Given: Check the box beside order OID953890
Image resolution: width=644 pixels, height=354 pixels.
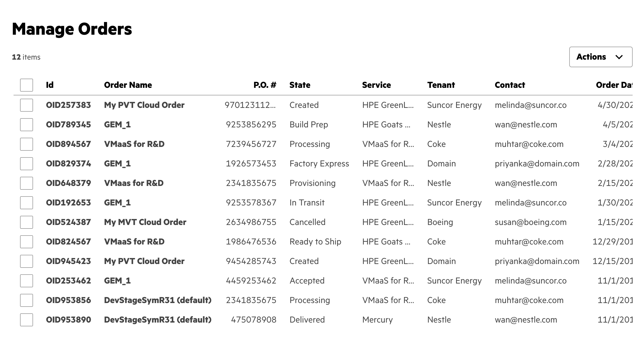Looking at the screenshot, I should point(27,320).
